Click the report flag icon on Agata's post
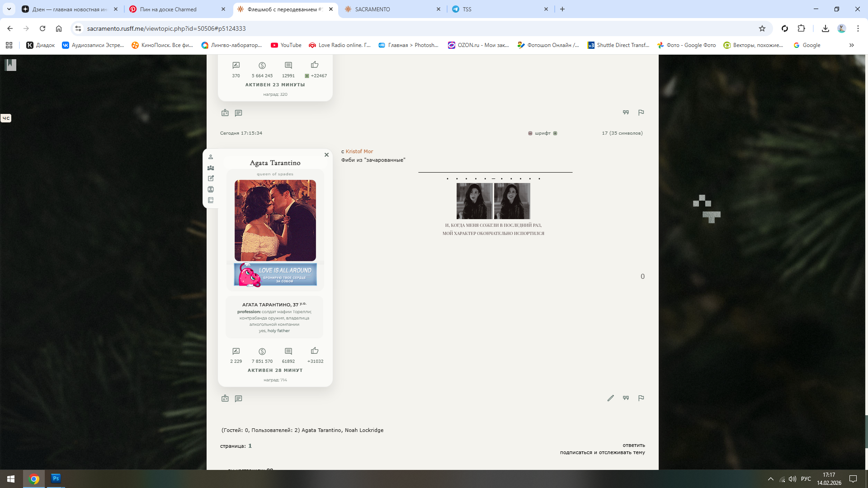The image size is (868, 488). [641, 398]
